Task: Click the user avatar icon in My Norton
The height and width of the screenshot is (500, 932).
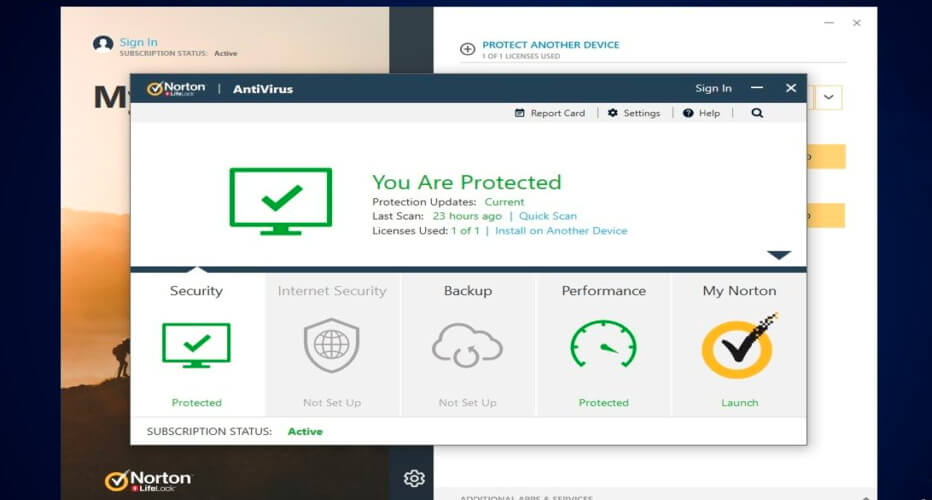Action: coord(103,45)
